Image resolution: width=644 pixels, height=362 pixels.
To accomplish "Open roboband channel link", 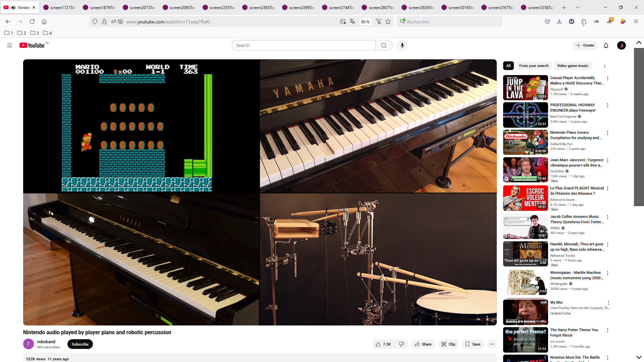I will pos(46,342).
